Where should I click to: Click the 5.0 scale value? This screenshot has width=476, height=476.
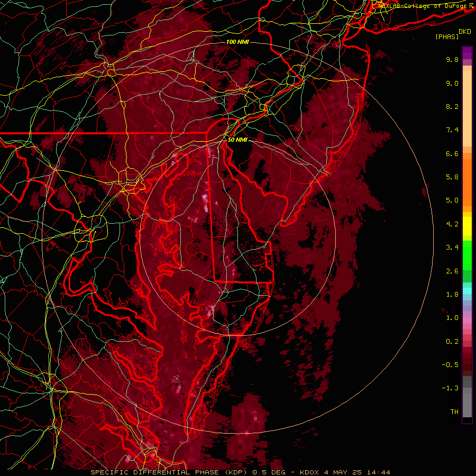point(452,200)
